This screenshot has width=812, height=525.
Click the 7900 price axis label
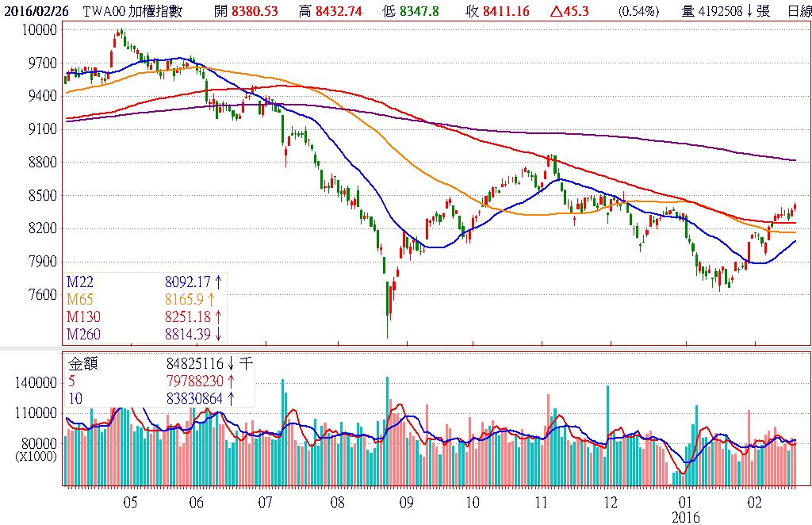[x=42, y=262]
